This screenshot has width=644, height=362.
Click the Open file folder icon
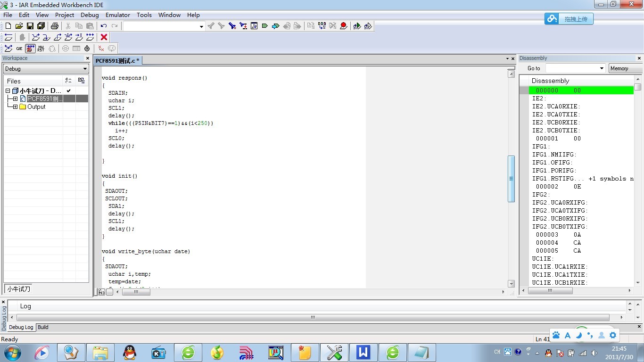pos(19,26)
